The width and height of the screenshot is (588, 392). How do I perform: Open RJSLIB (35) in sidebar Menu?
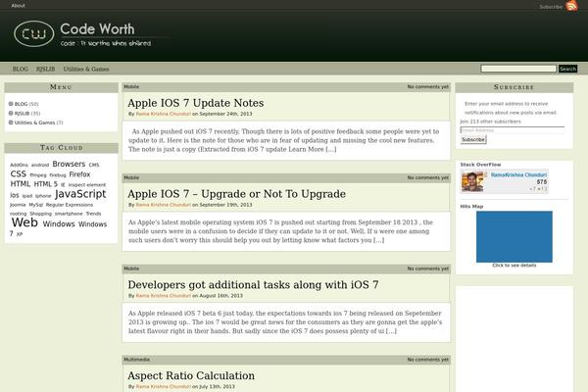pos(27,114)
